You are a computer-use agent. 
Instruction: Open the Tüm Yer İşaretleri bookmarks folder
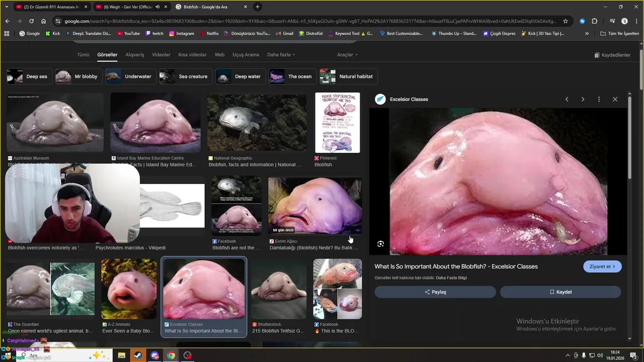click(620, 33)
